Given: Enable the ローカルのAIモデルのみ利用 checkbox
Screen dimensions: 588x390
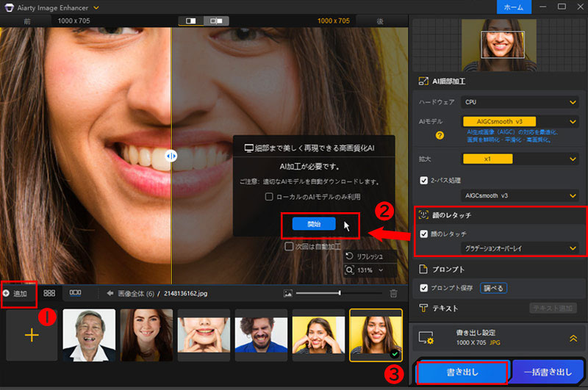Looking at the screenshot, I should 270,197.
